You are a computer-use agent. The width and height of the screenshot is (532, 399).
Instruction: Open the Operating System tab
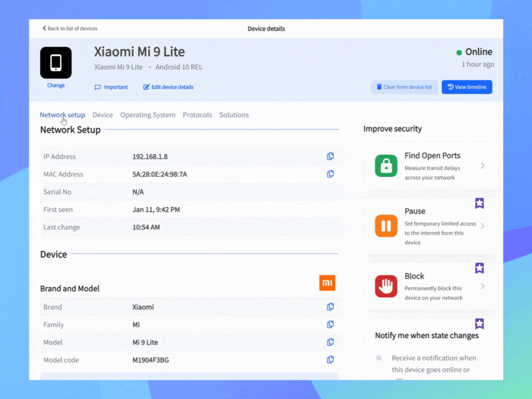147,115
